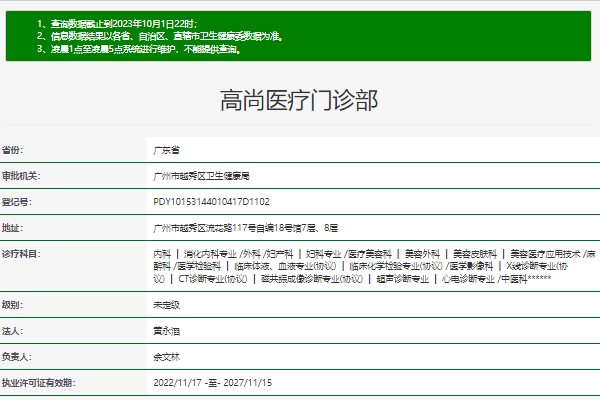Click the 内科 department entry

pyautogui.click(x=162, y=254)
